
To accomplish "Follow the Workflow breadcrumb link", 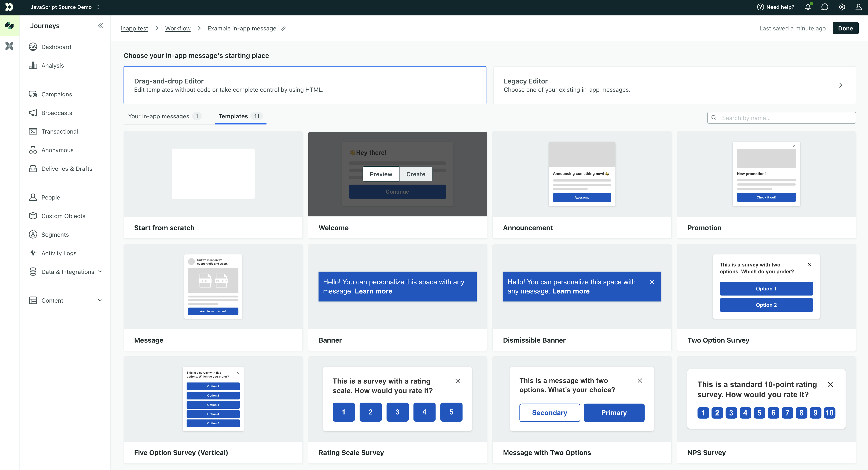I will tap(178, 29).
